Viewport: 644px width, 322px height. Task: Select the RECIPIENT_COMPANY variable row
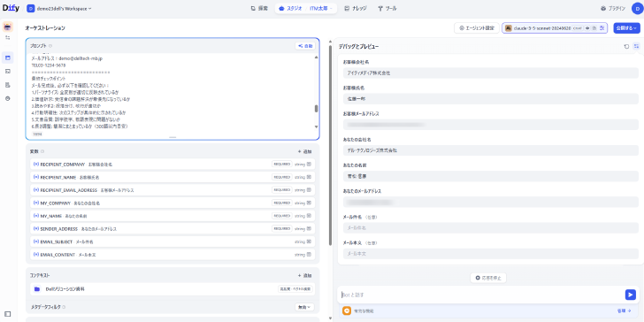pyautogui.click(x=172, y=164)
